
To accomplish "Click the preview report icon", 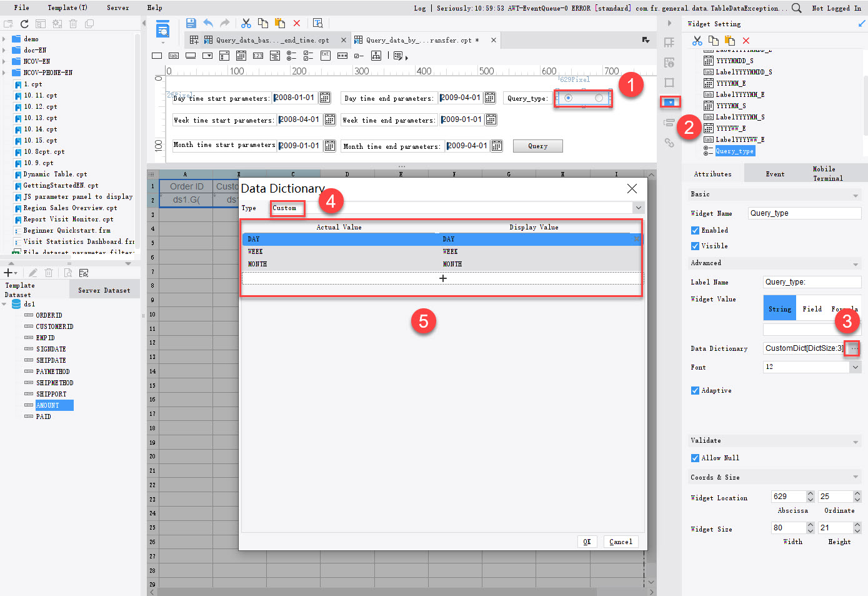I will (x=162, y=28).
